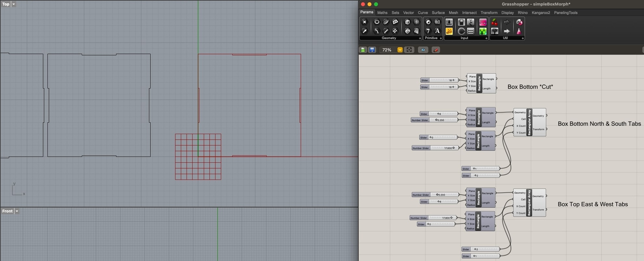
Task: Click the zoom extents canvas icon
Action: click(x=409, y=50)
